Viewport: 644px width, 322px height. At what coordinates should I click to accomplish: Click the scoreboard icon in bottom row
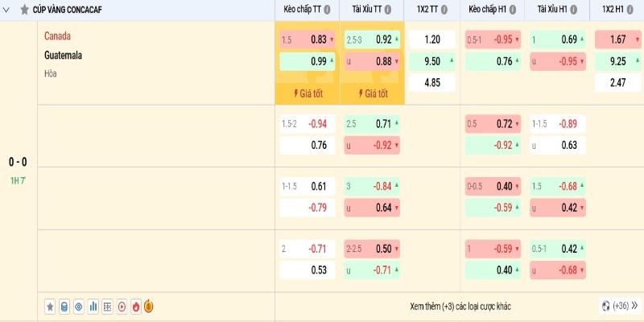click(x=108, y=306)
